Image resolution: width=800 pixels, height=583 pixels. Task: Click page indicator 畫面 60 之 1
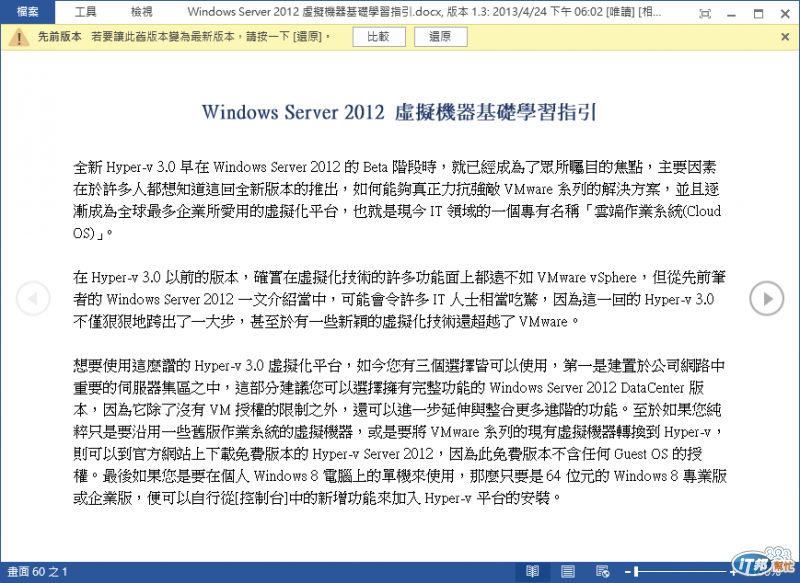pos(37,572)
